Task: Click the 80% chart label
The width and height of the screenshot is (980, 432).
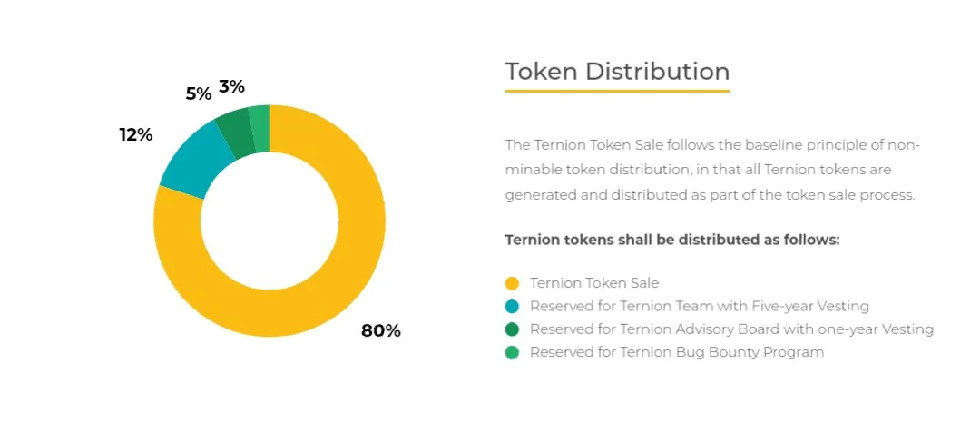Action: (380, 330)
